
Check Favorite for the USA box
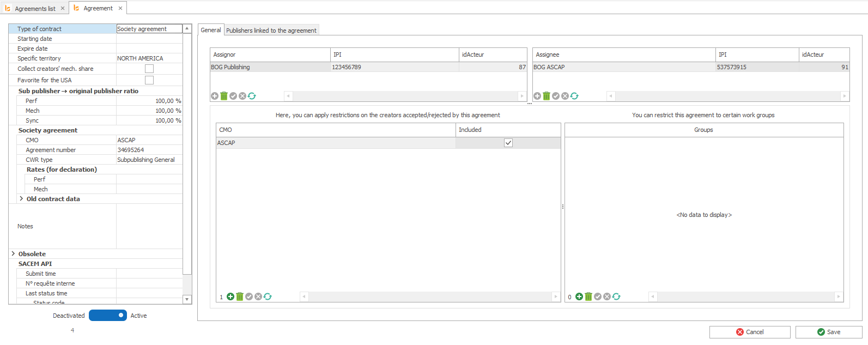pos(149,80)
